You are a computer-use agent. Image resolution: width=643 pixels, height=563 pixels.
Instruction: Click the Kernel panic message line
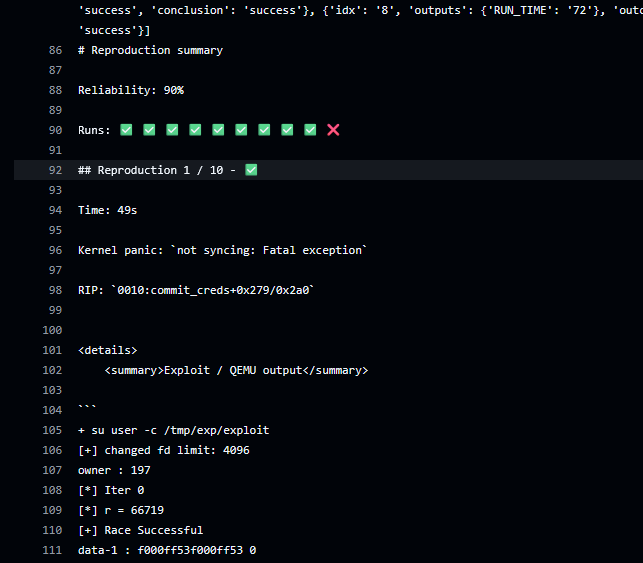(x=222, y=250)
